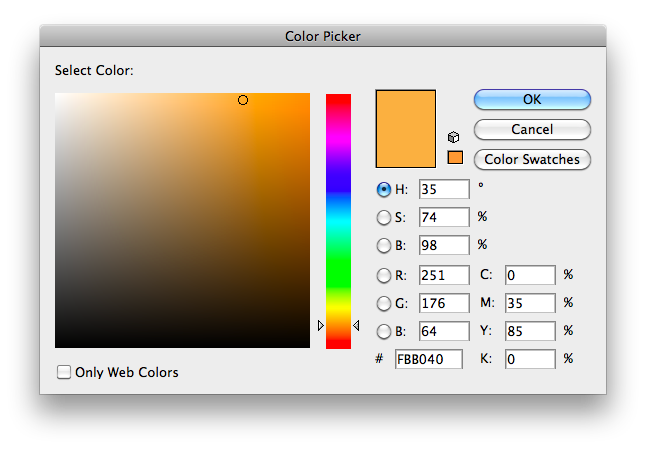Screen dimensions: 646x449
Task: Select the S saturation radio button
Action: pyautogui.click(x=384, y=217)
